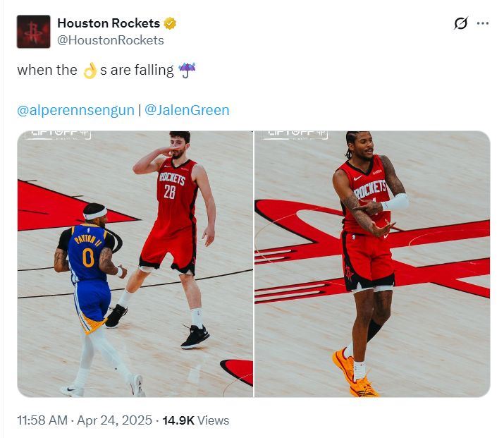The image size is (504, 438).
Task: Open the Houston Rockets display name
Action: [108, 23]
